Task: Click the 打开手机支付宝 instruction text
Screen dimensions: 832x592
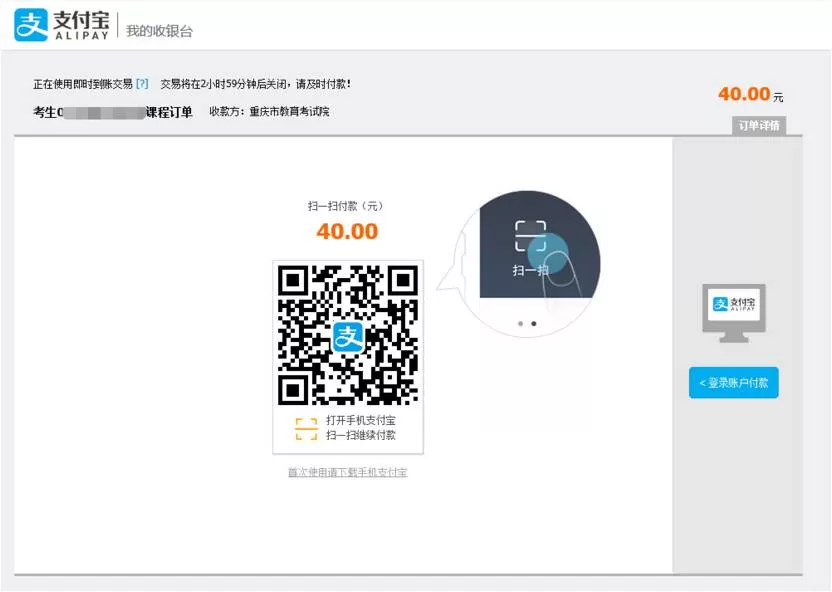Action: click(x=360, y=420)
